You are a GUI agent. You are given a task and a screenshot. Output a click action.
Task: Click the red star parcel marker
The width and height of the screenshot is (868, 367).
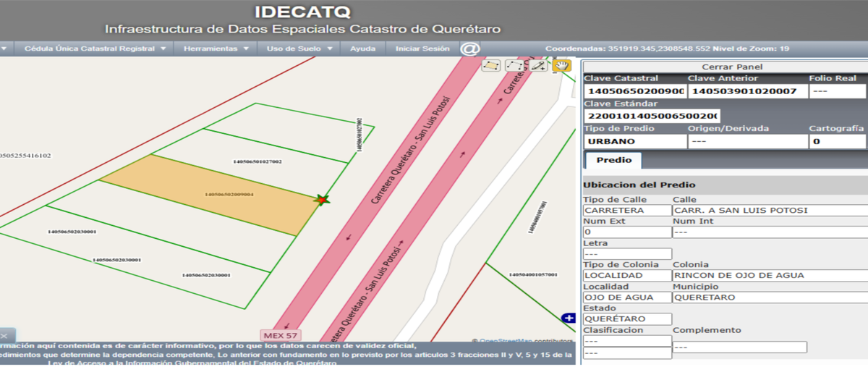click(x=322, y=200)
